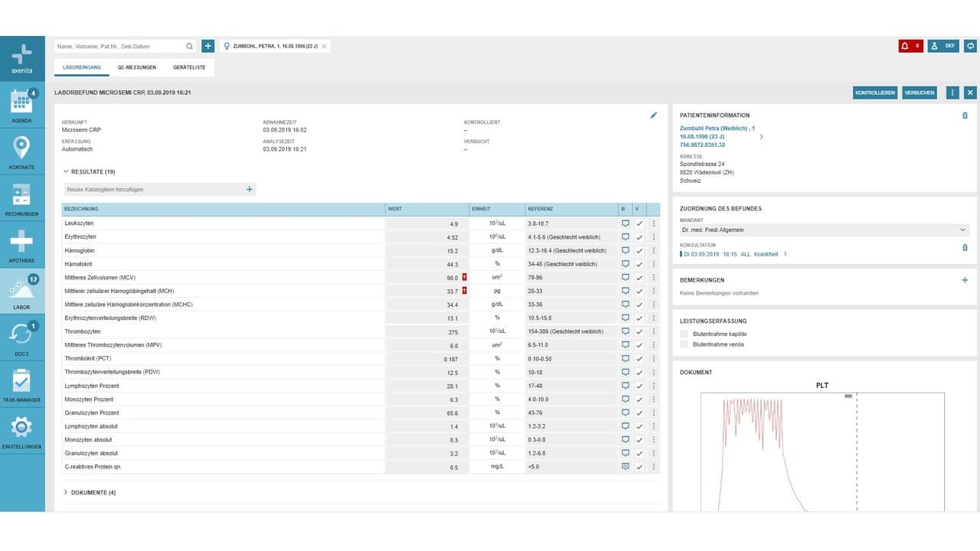Click the Verbuchen button

(920, 93)
